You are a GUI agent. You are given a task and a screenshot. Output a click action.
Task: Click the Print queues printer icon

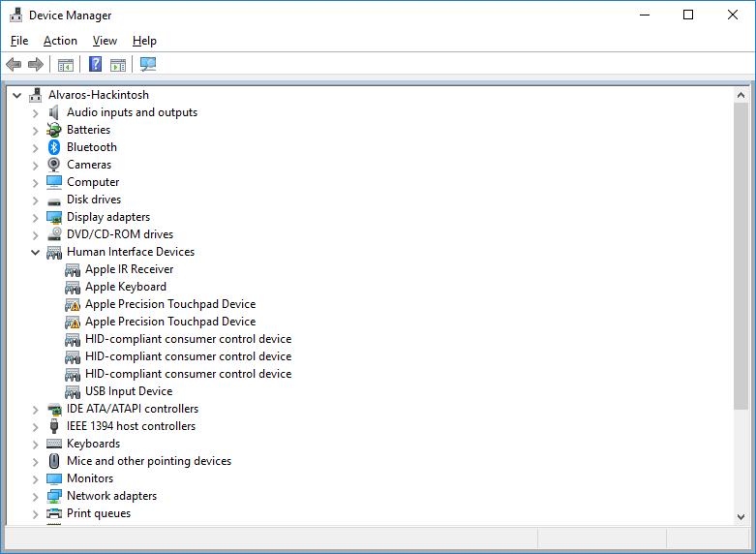[x=54, y=513]
